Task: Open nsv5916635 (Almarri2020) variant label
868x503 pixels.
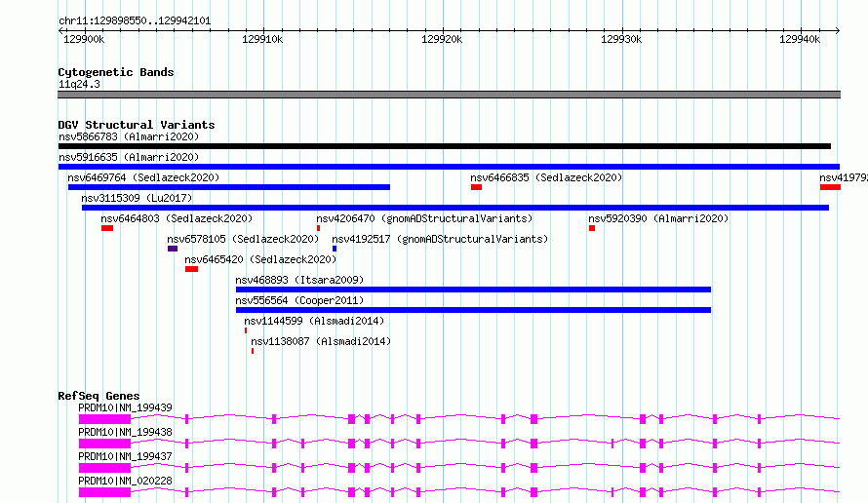Action: [129, 157]
